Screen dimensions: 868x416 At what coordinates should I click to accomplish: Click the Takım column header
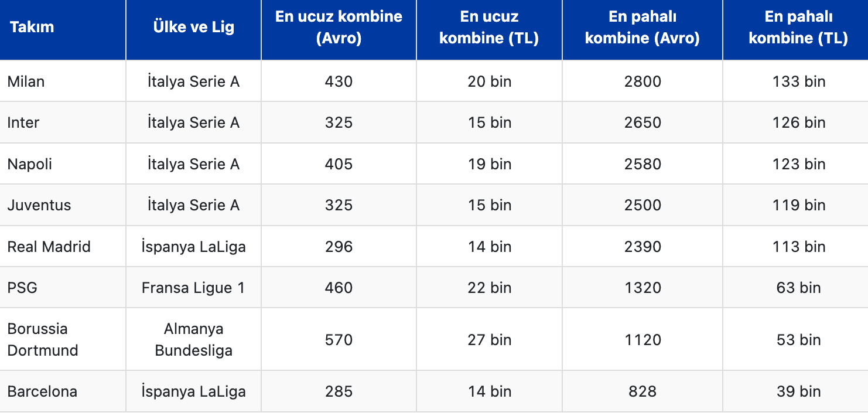pyautogui.click(x=32, y=27)
